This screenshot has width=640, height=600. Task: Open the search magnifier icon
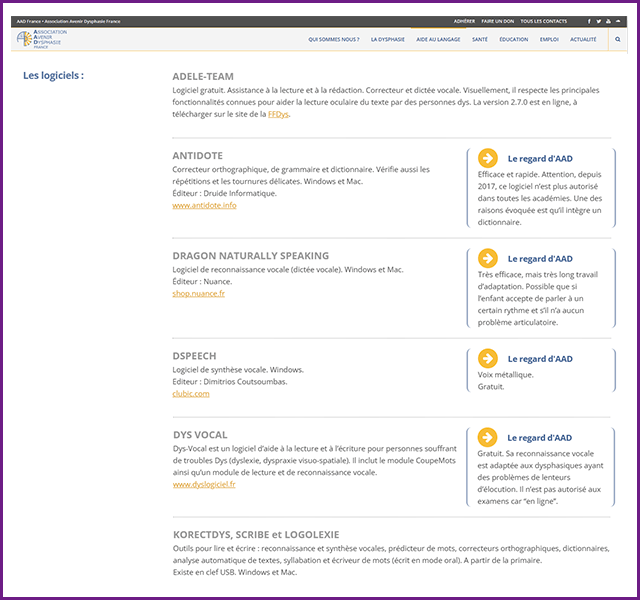(x=618, y=40)
